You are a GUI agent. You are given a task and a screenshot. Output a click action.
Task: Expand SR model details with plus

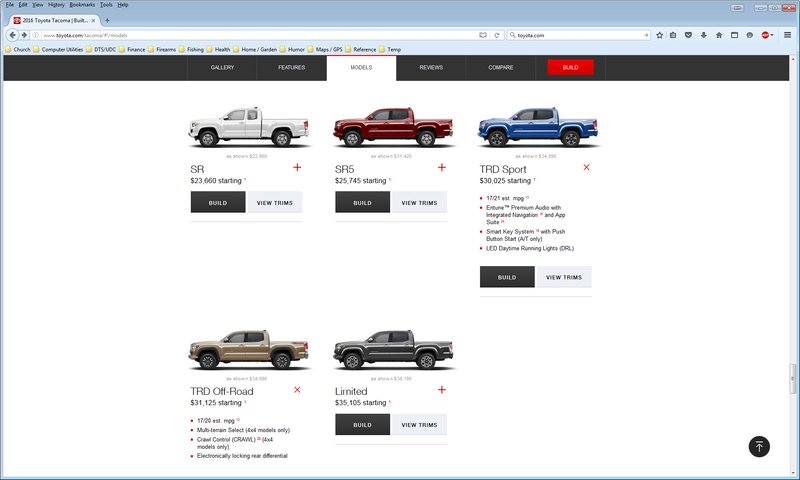coord(297,167)
